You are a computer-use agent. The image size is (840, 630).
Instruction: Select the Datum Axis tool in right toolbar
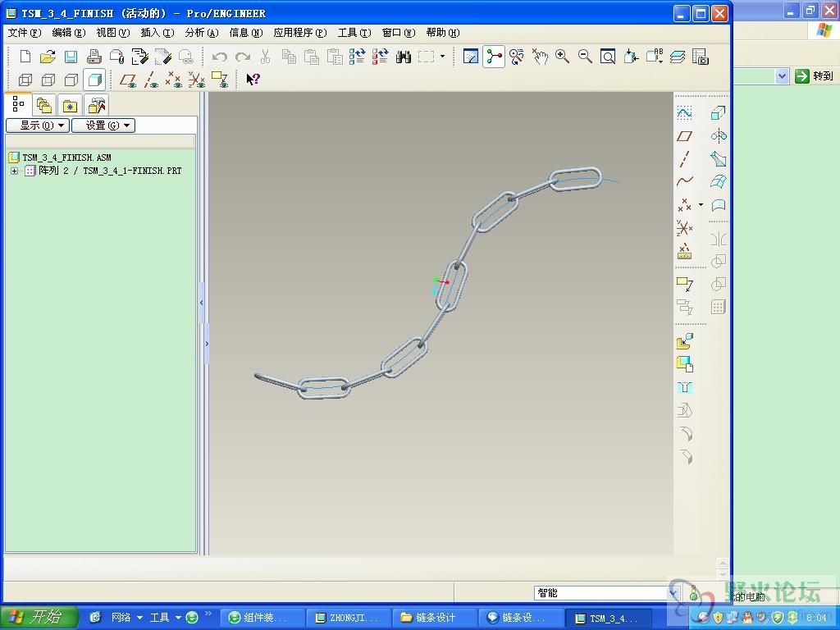(685, 158)
